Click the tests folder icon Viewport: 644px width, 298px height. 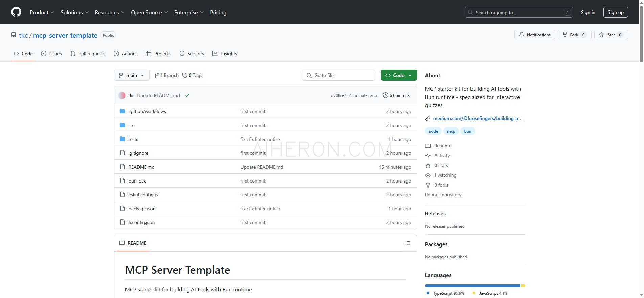(x=122, y=139)
